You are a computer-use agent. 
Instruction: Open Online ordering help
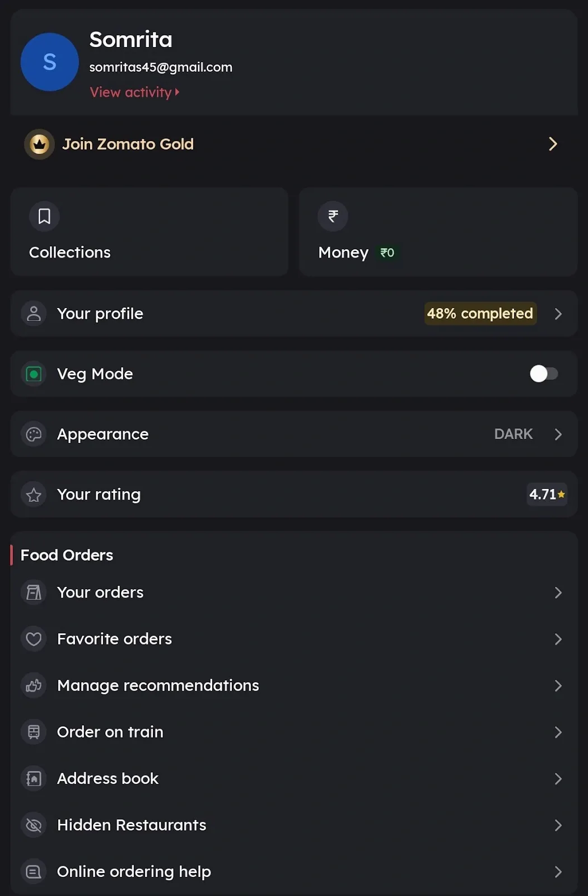pos(134,871)
